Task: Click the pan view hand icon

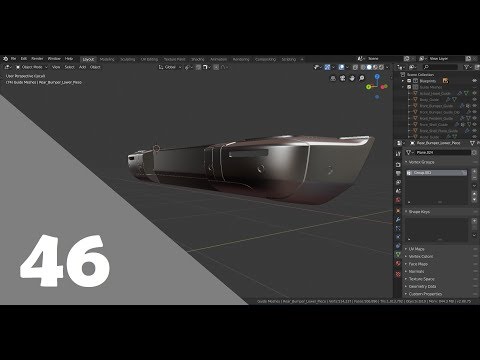Action: point(352,78)
